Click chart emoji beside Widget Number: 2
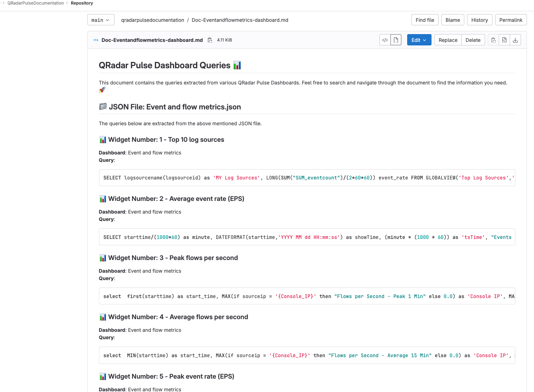 pos(103,199)
